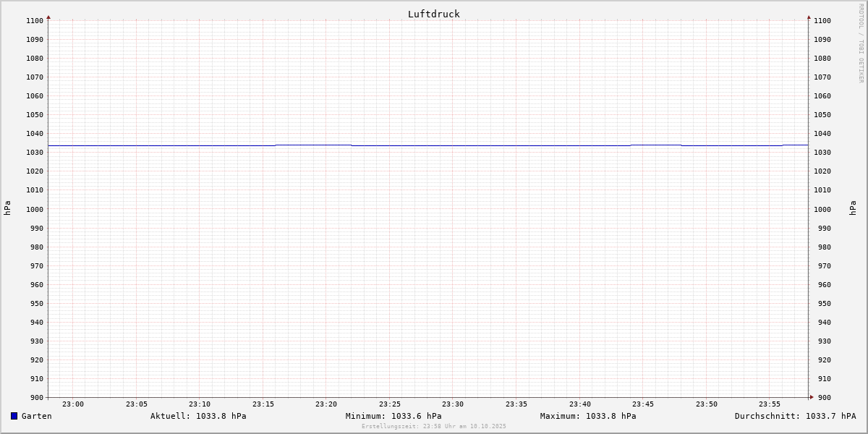Click the Erstellungszeit timestamp footer text
This screenshot has width=868, height=434.
(x=434, y=427)
